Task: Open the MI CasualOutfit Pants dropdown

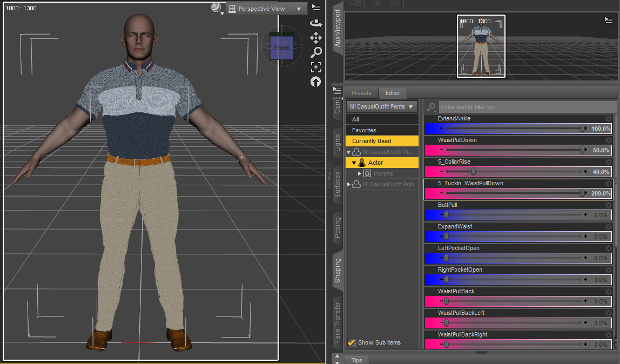Action: point(381,107)
